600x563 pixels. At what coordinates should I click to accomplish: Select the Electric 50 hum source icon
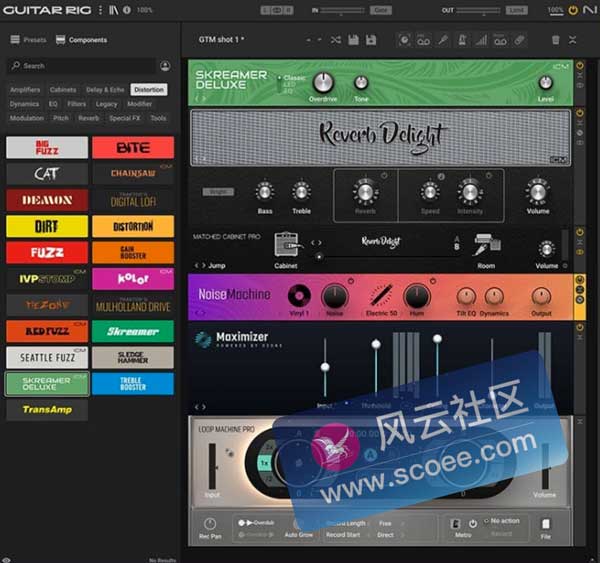point(381,295)
